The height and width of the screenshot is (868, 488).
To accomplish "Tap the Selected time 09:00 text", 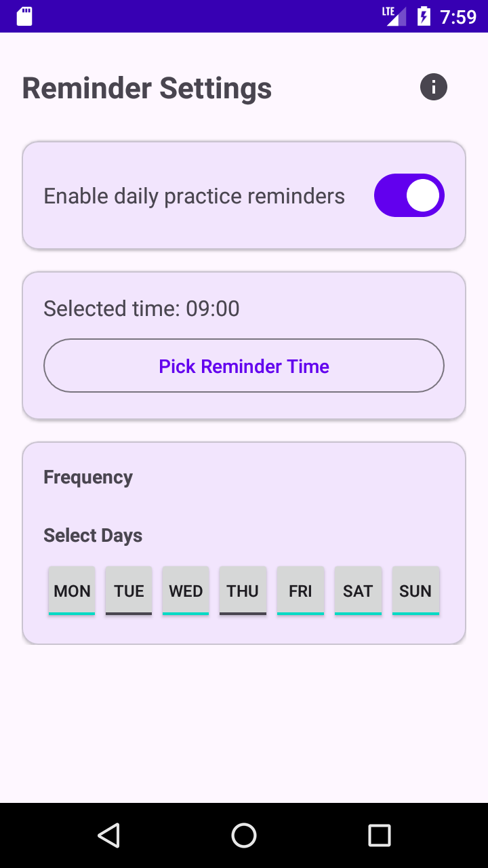I will 142,309.
